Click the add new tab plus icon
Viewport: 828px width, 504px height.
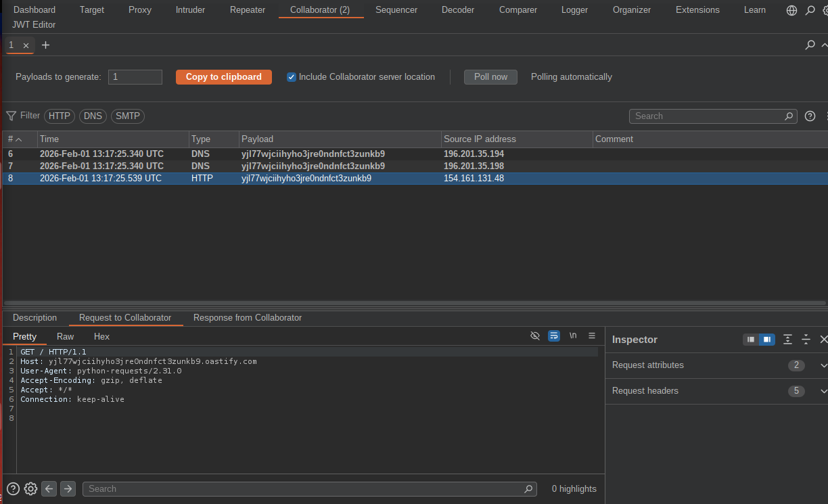click(x=46, y=45)
